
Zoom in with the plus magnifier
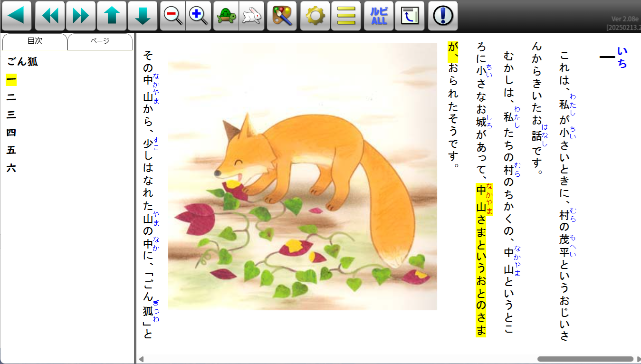pyautogui.click(x=198, y=16)
